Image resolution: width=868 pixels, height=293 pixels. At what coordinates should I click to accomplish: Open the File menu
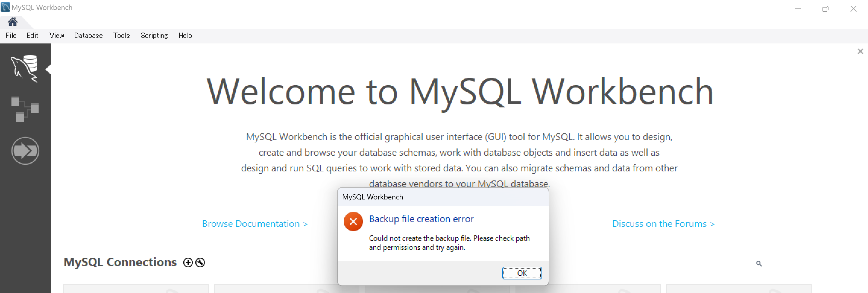(x=11, y=36)
